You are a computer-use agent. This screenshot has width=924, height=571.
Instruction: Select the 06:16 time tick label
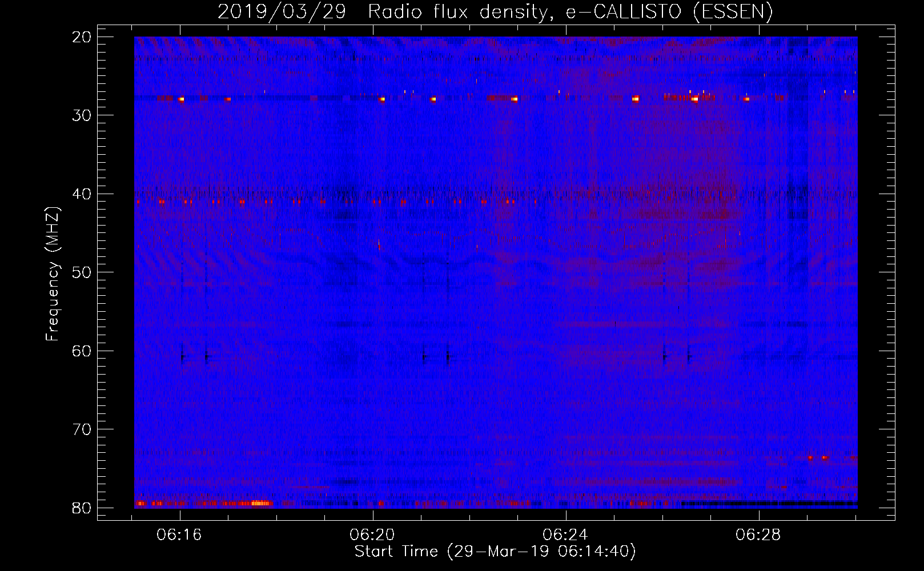click(x=179, y=535)
